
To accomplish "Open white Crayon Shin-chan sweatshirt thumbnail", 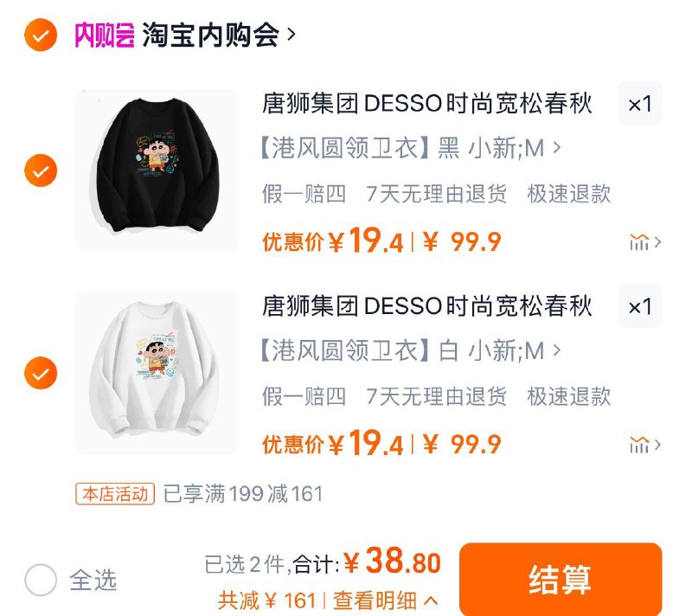I will point(157,373).
